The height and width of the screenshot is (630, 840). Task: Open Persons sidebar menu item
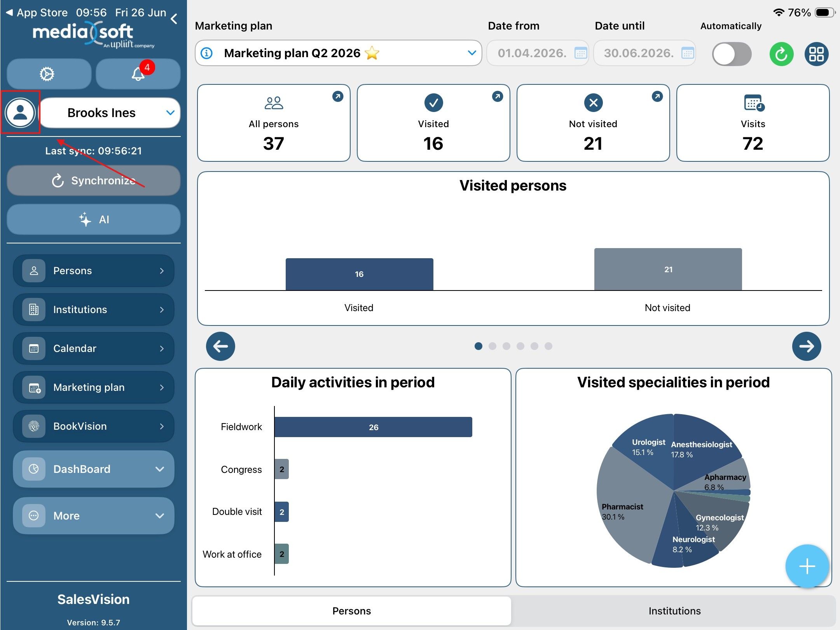(x=94, y=271)
